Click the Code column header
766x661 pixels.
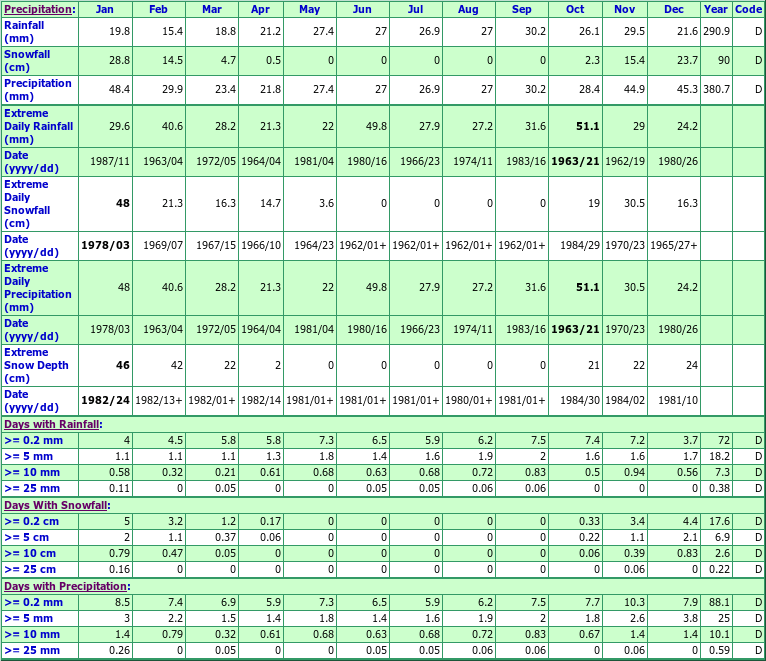749,9
